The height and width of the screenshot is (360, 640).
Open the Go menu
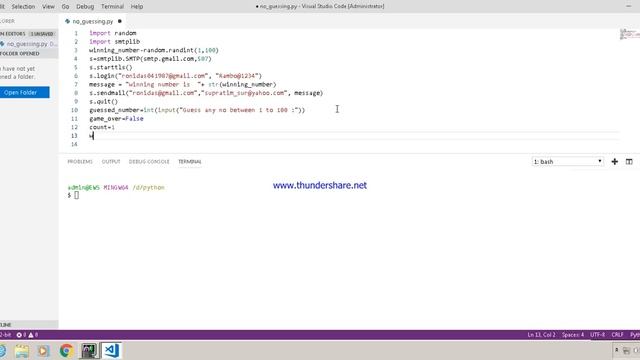pos(65,7)
